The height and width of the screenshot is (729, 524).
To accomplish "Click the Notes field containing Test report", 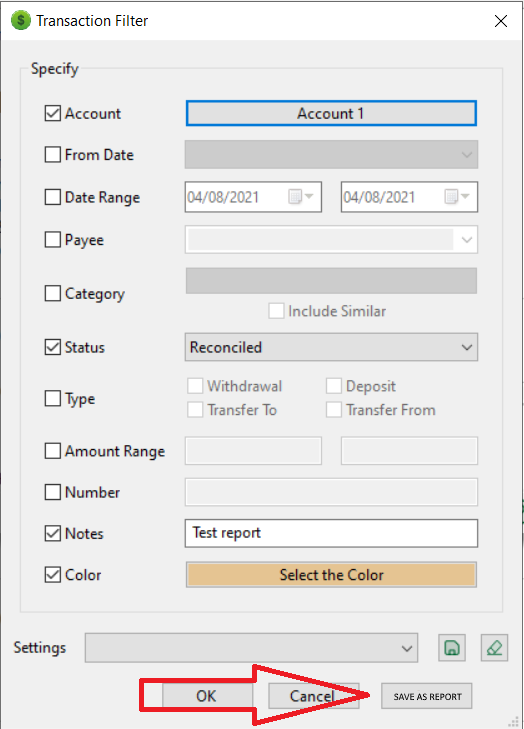I will coord(331,533).
